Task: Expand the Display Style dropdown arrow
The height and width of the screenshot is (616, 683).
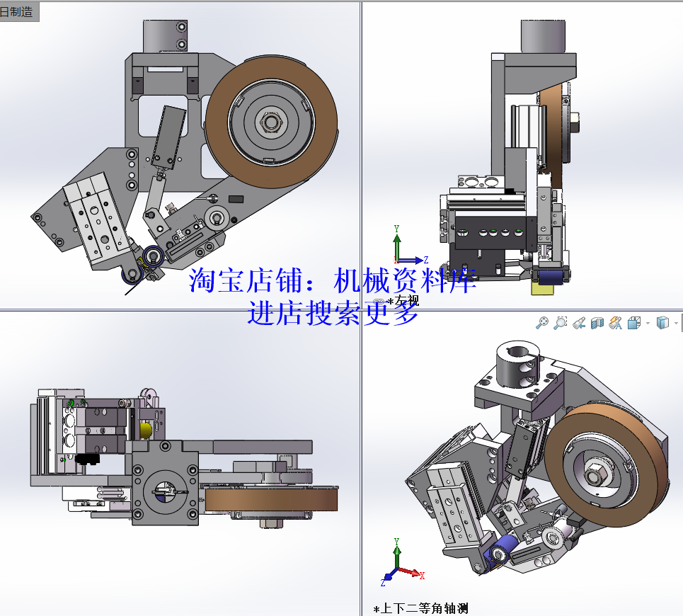Action: [676, 324]
